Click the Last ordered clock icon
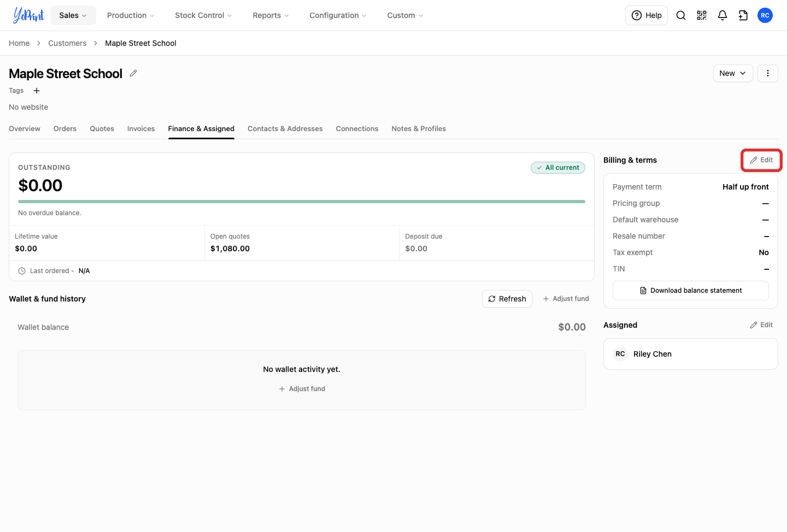787x532 pixels. coord(22,271)
